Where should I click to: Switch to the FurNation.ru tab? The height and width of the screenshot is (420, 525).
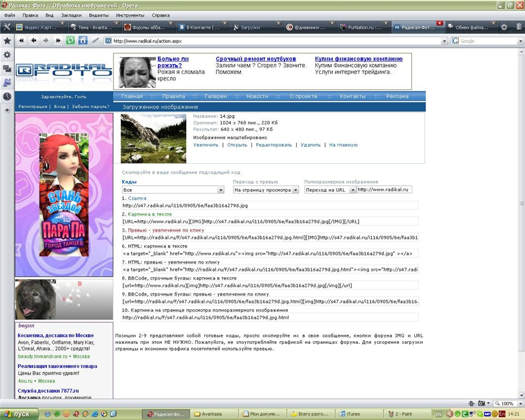click(360, 27)
